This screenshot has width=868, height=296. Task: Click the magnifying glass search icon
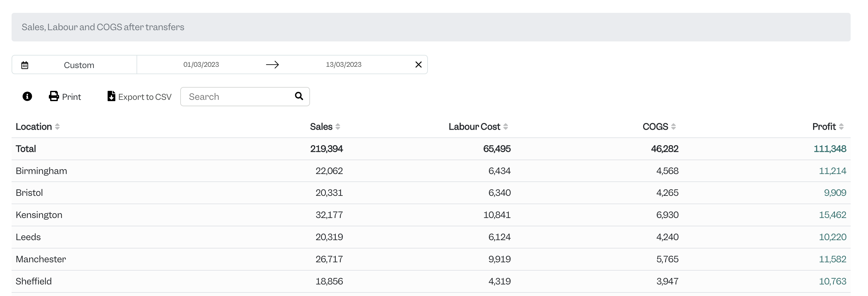299,96
